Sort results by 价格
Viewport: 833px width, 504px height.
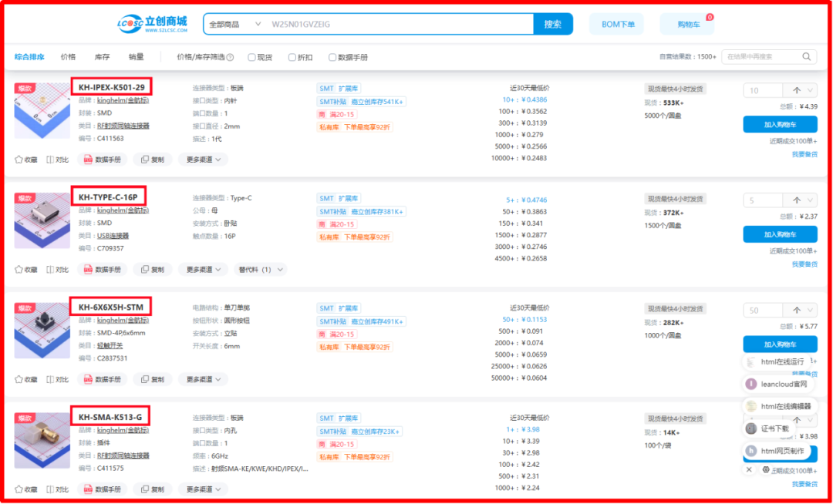click(68, 57)
